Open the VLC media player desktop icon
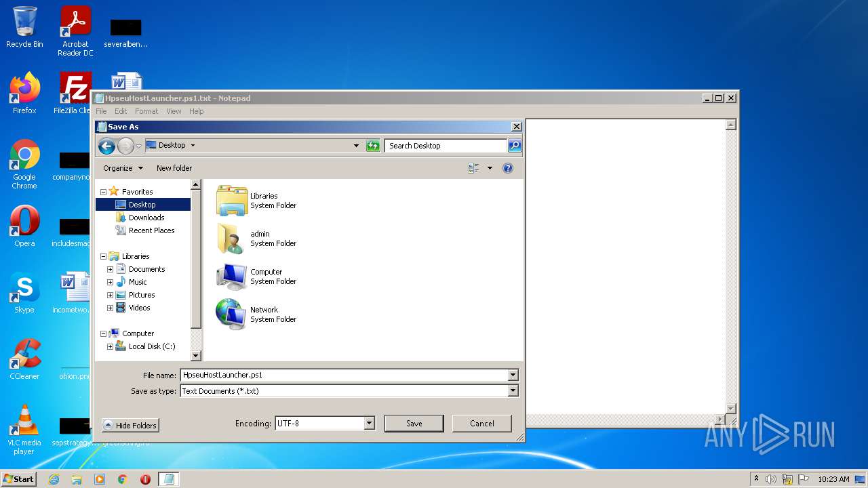The width and height of the screenshot is (868, 488). [x=24, y=430]
